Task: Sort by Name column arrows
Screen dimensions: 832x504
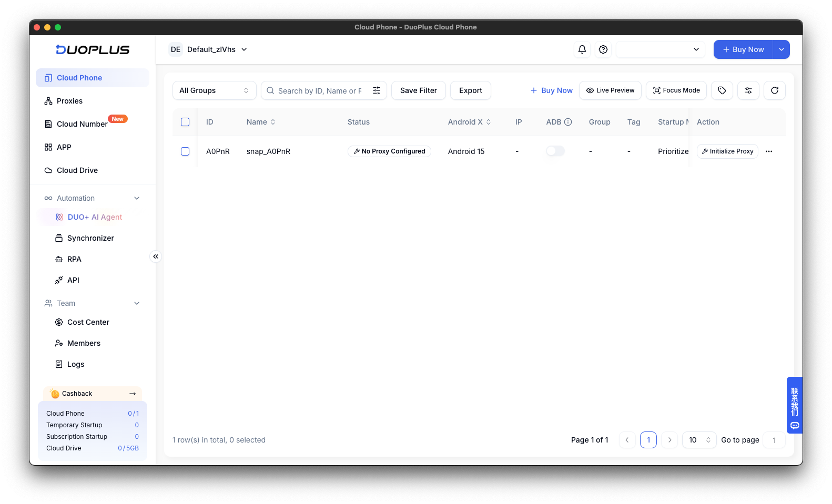Action: 273,122
